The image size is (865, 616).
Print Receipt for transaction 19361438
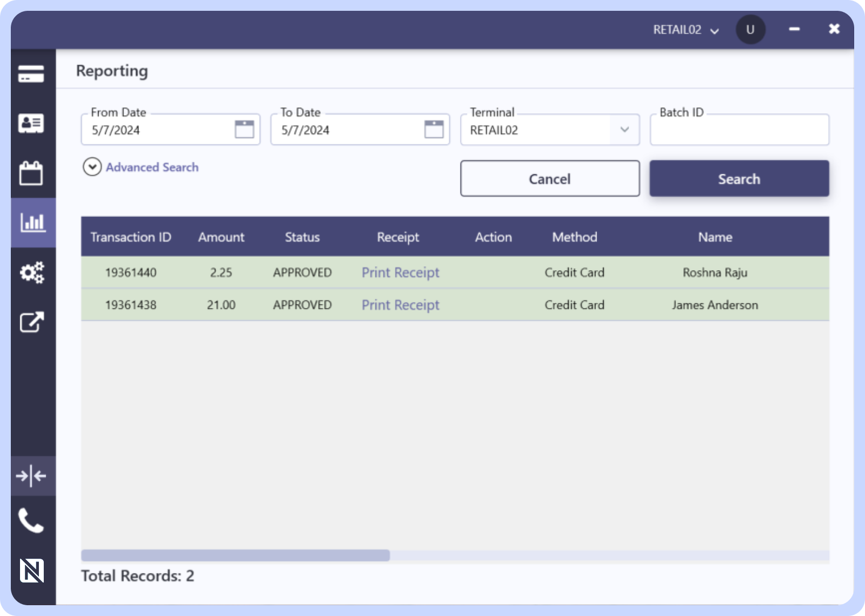(401, 305)
